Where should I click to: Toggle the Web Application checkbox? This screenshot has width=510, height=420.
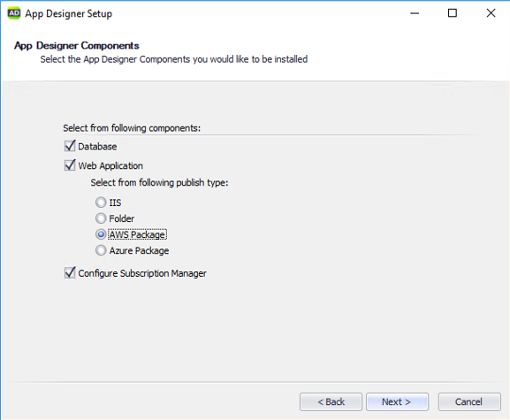click(x=70, y=165)
